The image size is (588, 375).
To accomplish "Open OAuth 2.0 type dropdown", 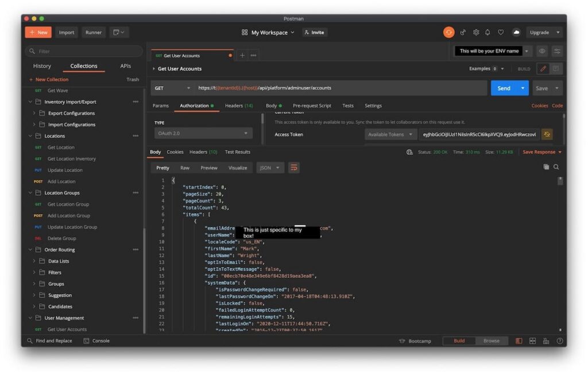I will pos(203,133).
